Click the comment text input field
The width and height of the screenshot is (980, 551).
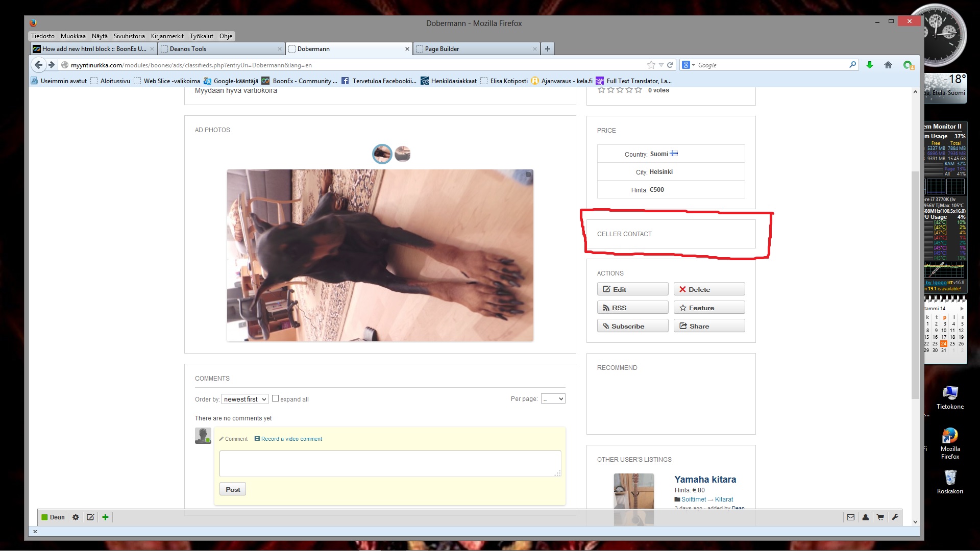click(390, 463)
